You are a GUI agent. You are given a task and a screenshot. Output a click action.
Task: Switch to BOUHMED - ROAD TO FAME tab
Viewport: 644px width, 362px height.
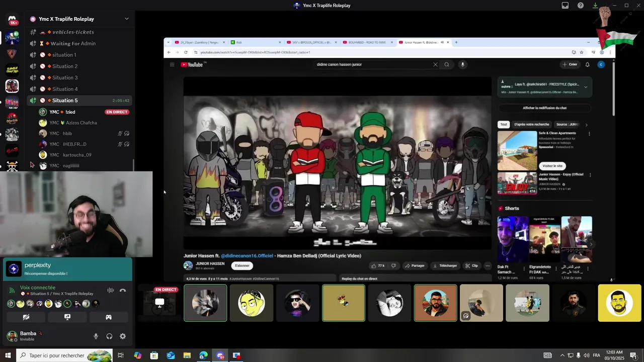tap(366, 42)
